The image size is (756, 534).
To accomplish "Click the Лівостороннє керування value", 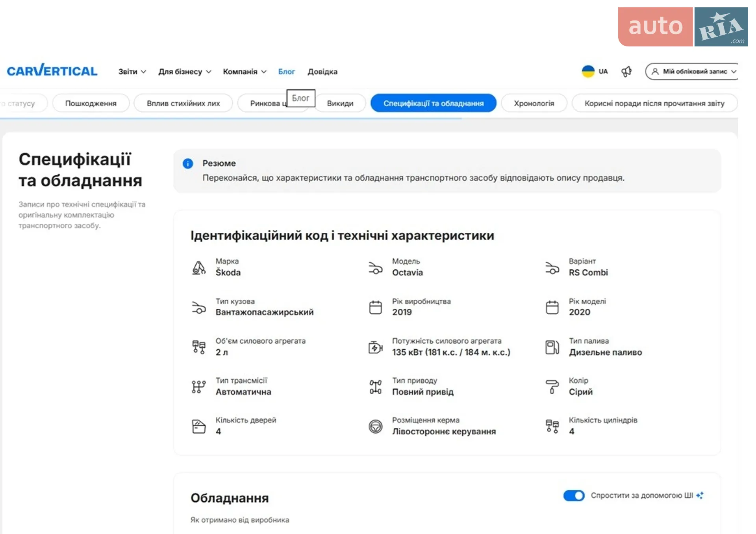I will tap(444, 432).
